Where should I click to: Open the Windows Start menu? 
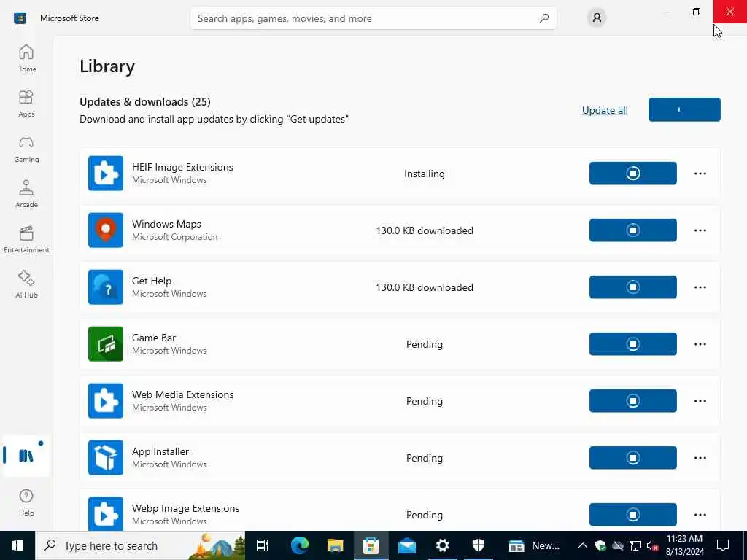tap(18, 545)
